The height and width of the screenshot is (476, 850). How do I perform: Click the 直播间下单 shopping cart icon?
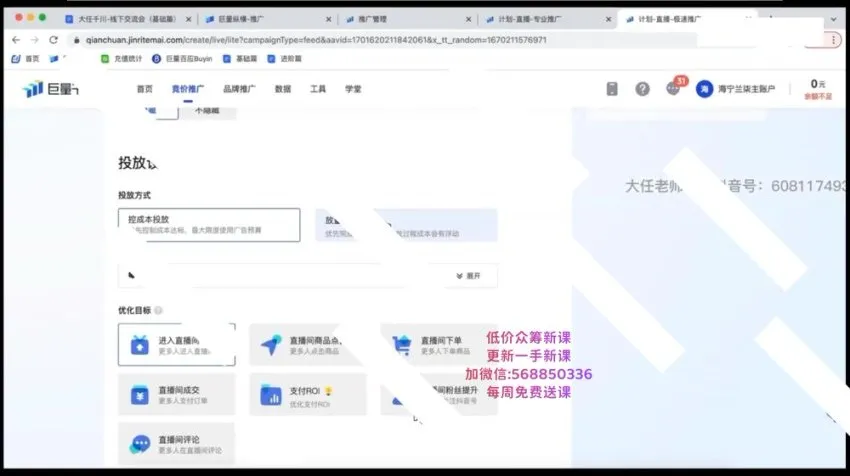(402, 345)
